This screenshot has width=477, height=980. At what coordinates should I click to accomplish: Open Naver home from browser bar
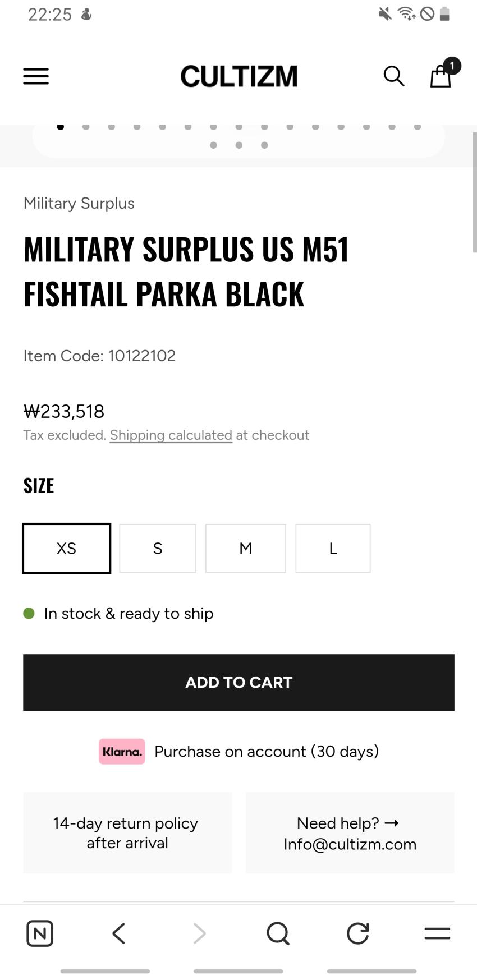[40, 933]
